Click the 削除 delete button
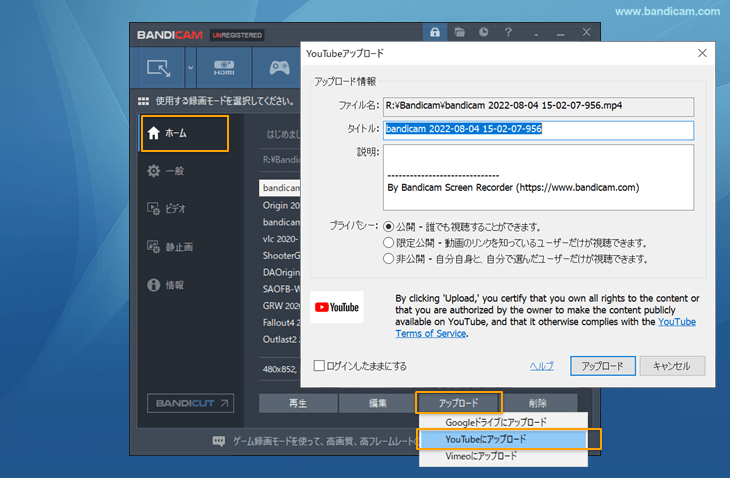The height and width of the screenshot is (478, 730). 538,403
